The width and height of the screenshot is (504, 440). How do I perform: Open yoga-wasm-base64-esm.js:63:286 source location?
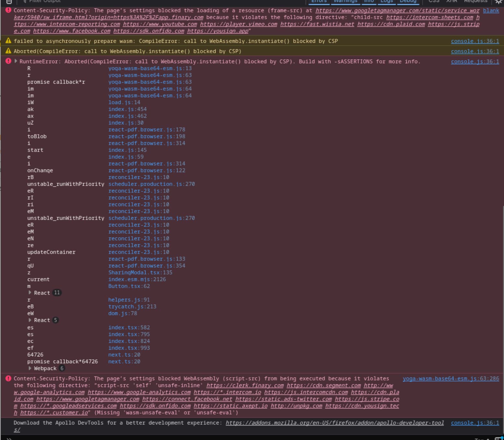click(451, 378)
